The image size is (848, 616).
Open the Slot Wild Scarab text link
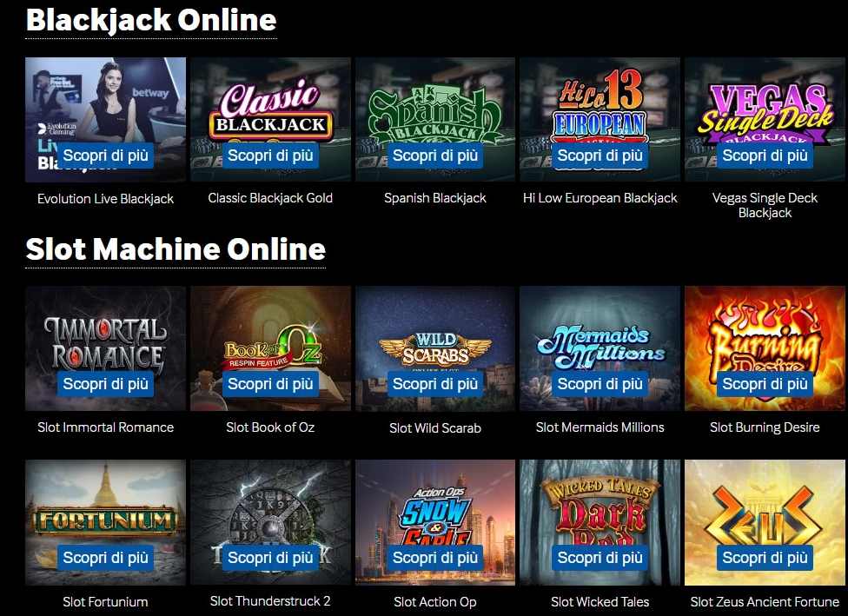435,427
